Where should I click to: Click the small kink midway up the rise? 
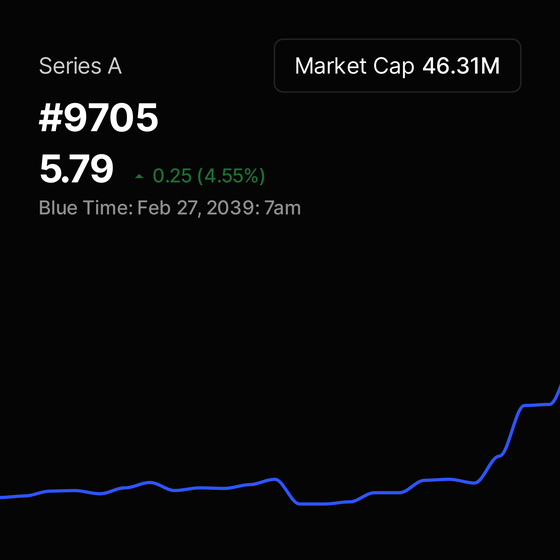[x=499, y=456]
